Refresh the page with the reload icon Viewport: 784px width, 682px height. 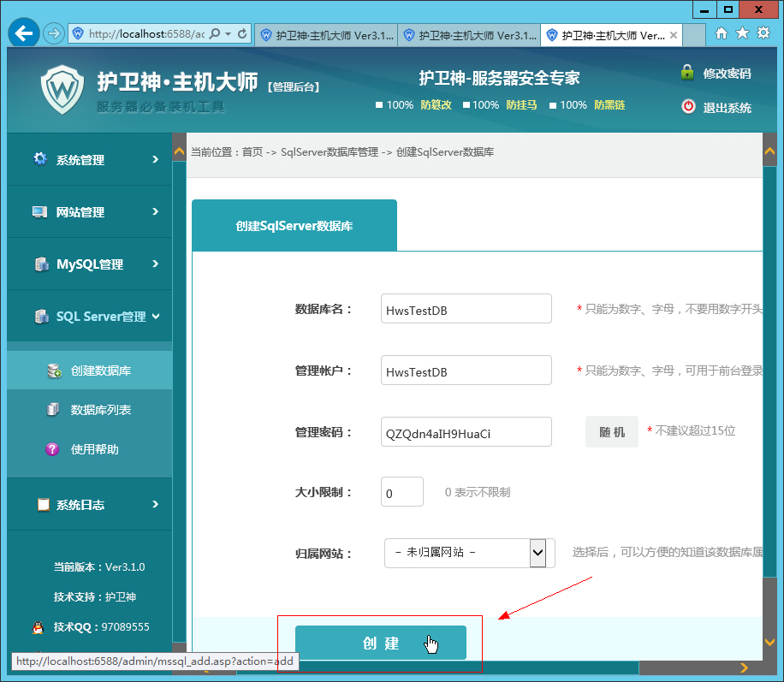click(x=242, y=33)
